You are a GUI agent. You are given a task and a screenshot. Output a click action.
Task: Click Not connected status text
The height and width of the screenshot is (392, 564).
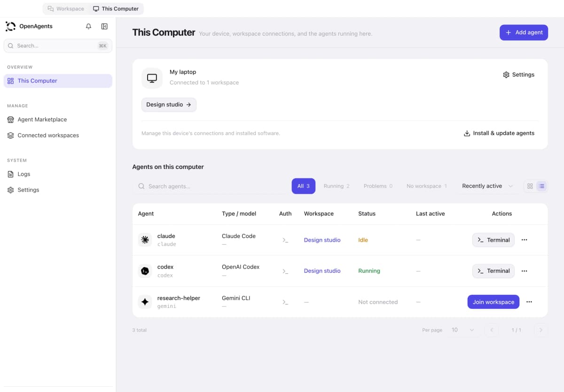(x=378, y=302)
